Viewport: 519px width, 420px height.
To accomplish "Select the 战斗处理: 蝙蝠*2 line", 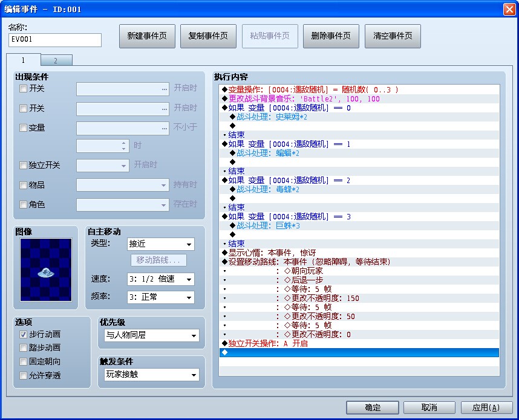I will pyautogui.click(x=359, y=153).
